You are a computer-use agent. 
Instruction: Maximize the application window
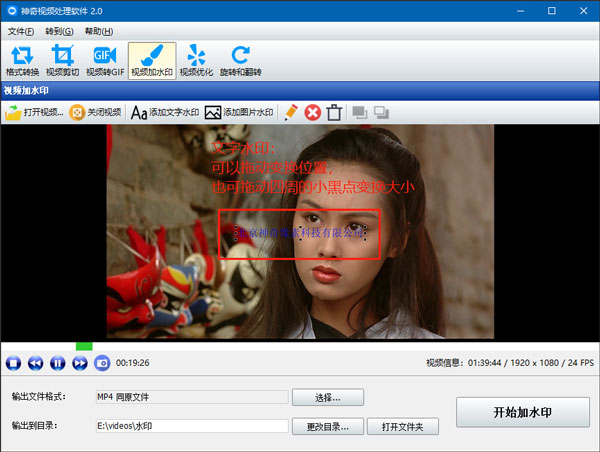coord(552,11)
